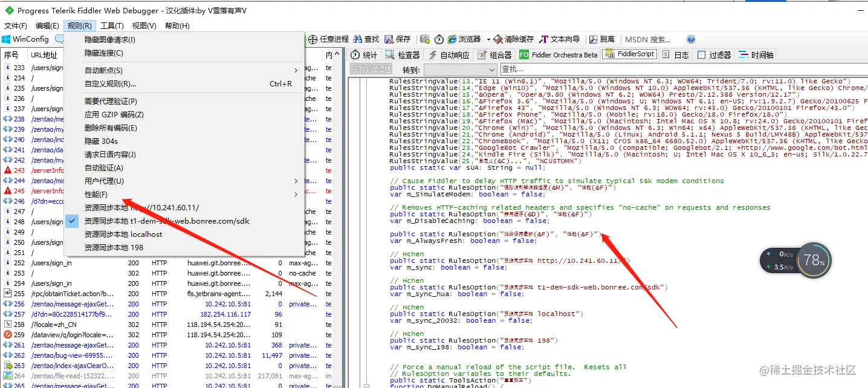The height and width of the screenshot is (388, 868).
Task: Switch to Fiddler Orchestra Beta tab
Action: click(x=558, y=55)
